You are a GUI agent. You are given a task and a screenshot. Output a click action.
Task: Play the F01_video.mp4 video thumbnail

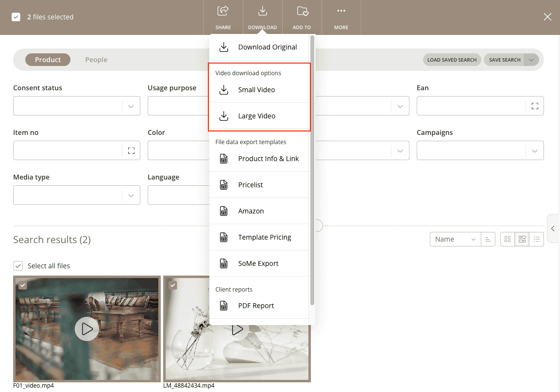(86, 329)
